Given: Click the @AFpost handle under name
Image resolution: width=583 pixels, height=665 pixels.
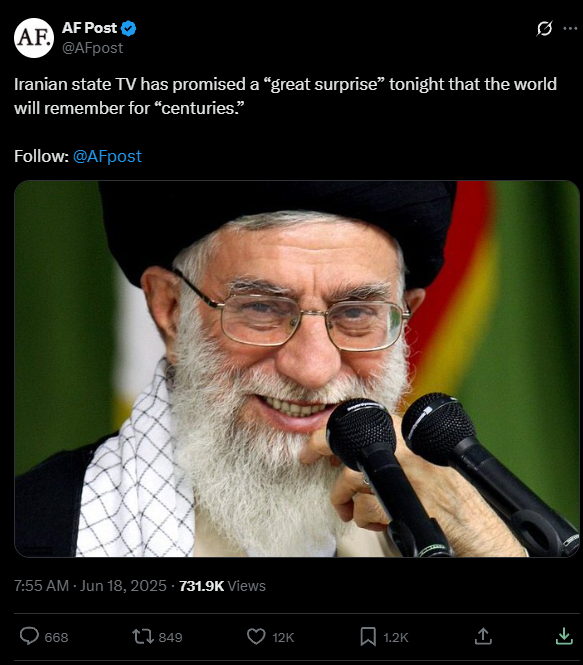Looking at the screenshot, I should (92, 48).
